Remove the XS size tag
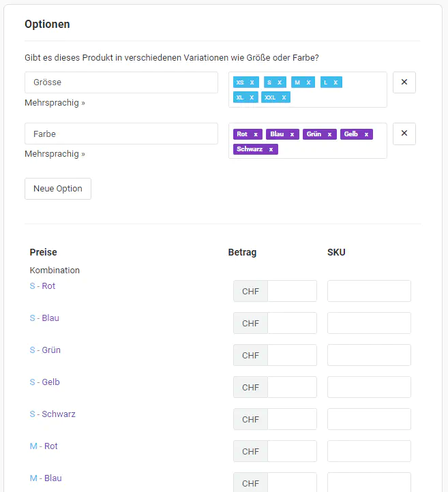This screenshot has height=492, width=448. pos(252,82)
